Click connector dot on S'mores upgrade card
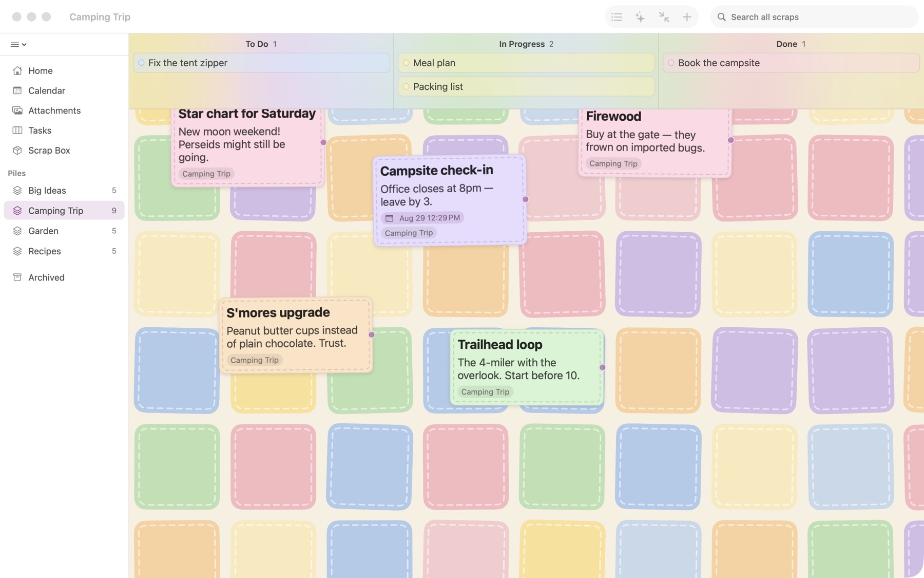The height and width of the screenshot is (578, 924). 372,334
